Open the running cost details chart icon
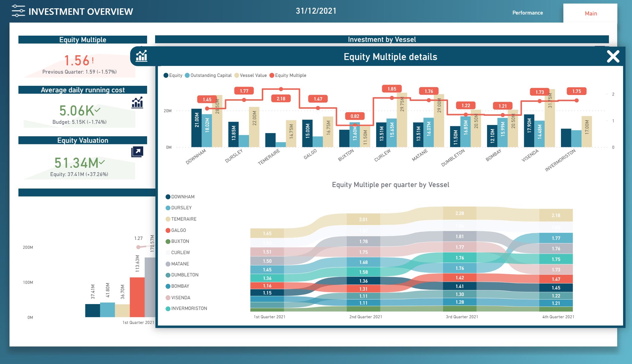 pos(137,102)
